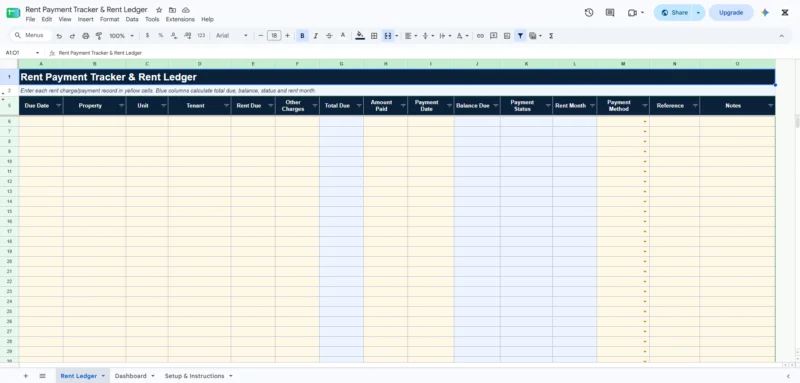Screen dimensions: 800x383
Task: Open the Rent Ledger tab dropdown arrow
Action: (x=103, y=376)
